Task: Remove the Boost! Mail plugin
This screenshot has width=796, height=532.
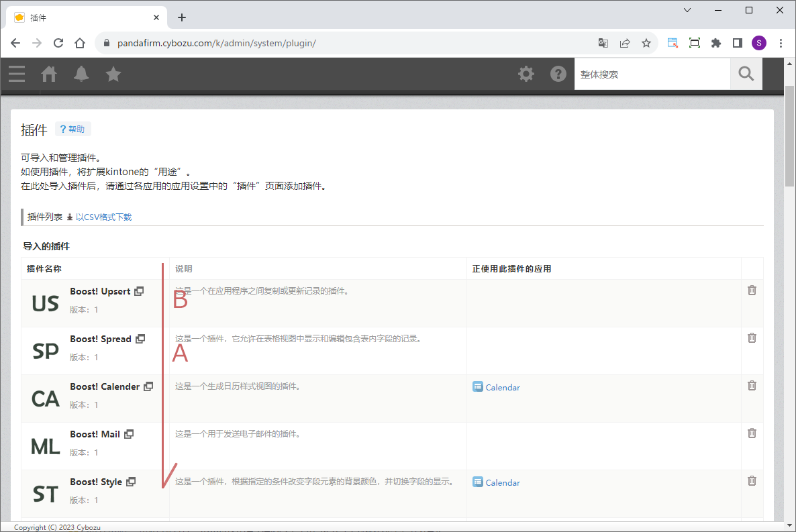Action: [x=752, y=433]
